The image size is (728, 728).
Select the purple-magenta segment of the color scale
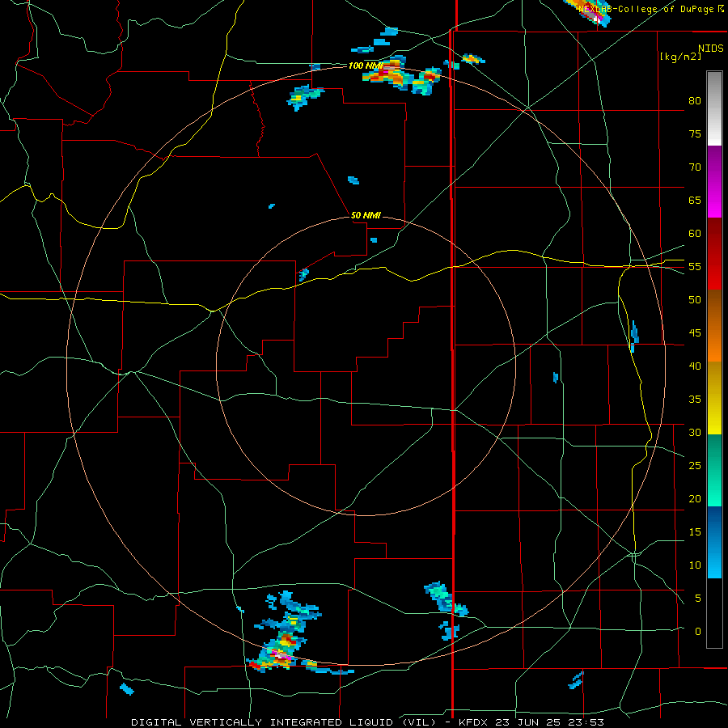(714, 182)
